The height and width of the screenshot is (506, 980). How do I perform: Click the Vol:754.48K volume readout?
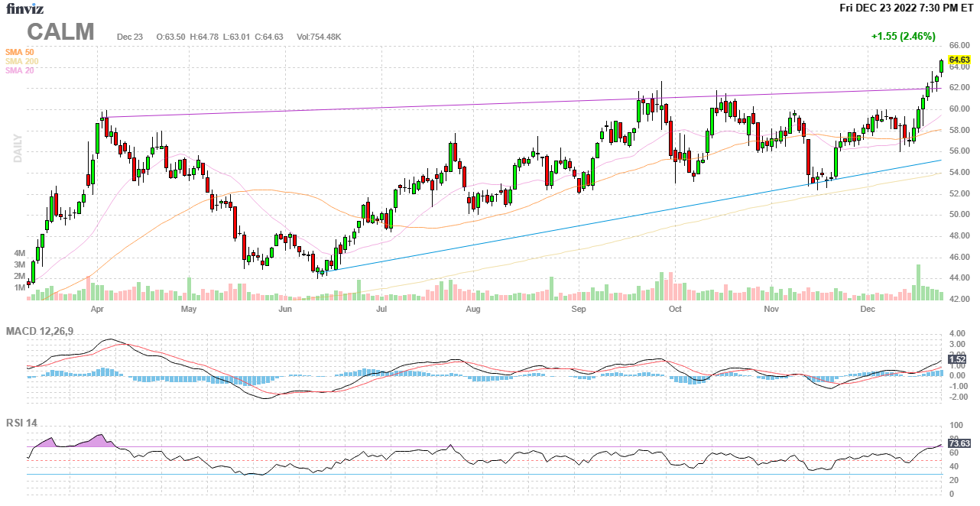click(x=319, y=37)
